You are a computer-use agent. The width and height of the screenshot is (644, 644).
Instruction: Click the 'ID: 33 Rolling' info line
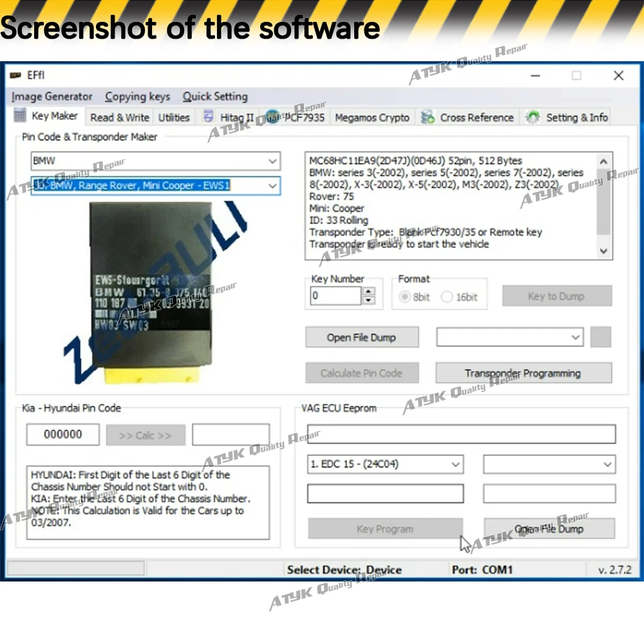coord(339,220)
